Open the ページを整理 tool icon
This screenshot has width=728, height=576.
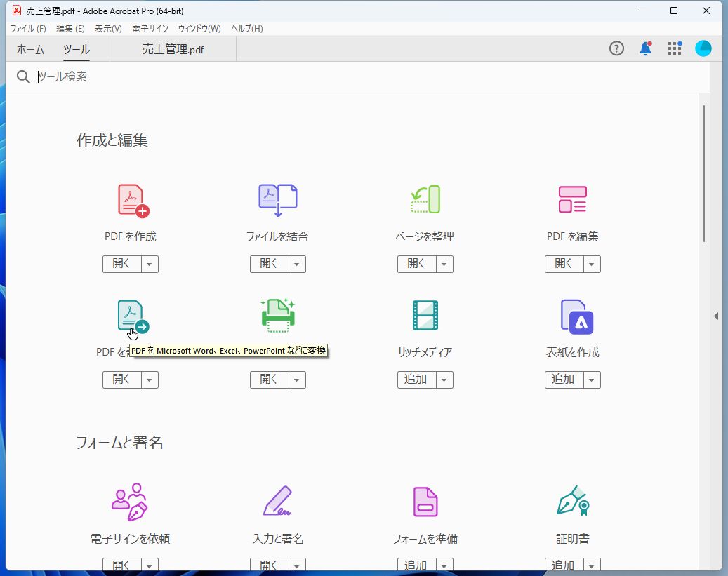(x=425, y=199)
